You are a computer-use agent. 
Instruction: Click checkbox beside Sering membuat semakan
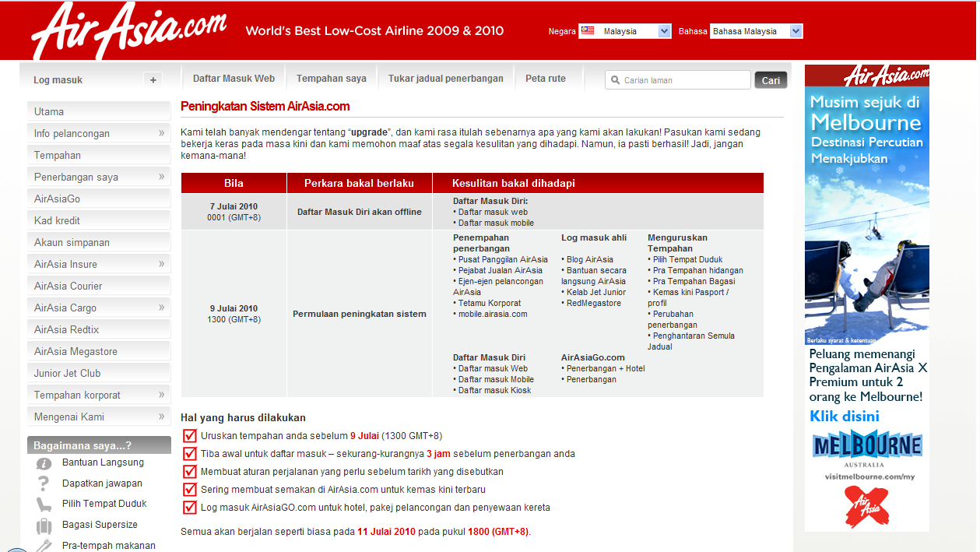189,489
